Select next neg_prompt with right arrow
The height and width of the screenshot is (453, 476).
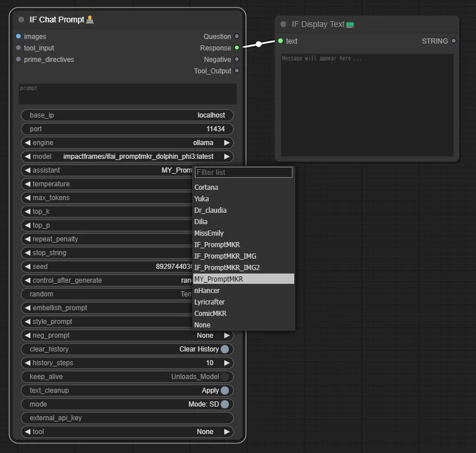tap(227, 335)
